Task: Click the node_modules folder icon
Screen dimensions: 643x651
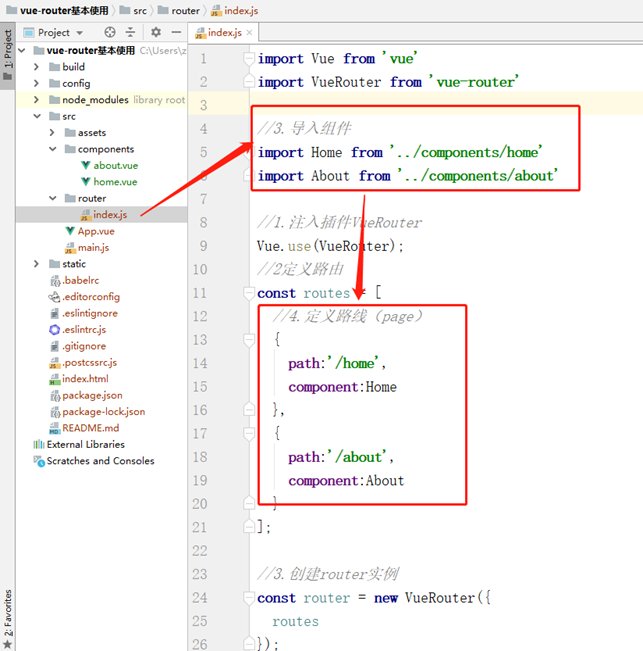Action: click(54, 100)
